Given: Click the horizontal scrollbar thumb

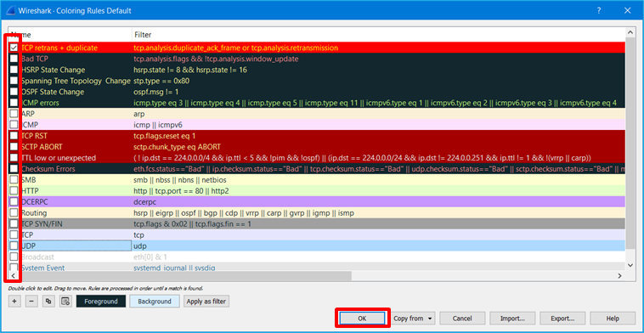Looking at the screenshot, I should pyautogui.click(x=184, y=275).
